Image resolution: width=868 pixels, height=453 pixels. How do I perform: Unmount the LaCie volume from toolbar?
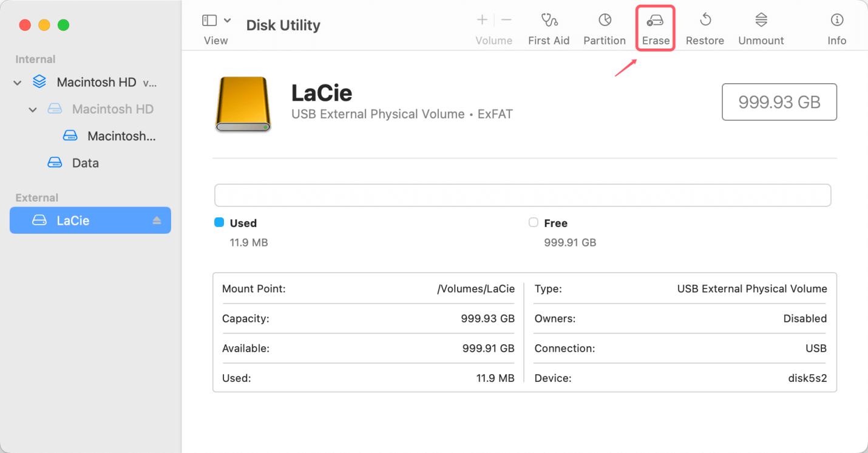[761, 22]
